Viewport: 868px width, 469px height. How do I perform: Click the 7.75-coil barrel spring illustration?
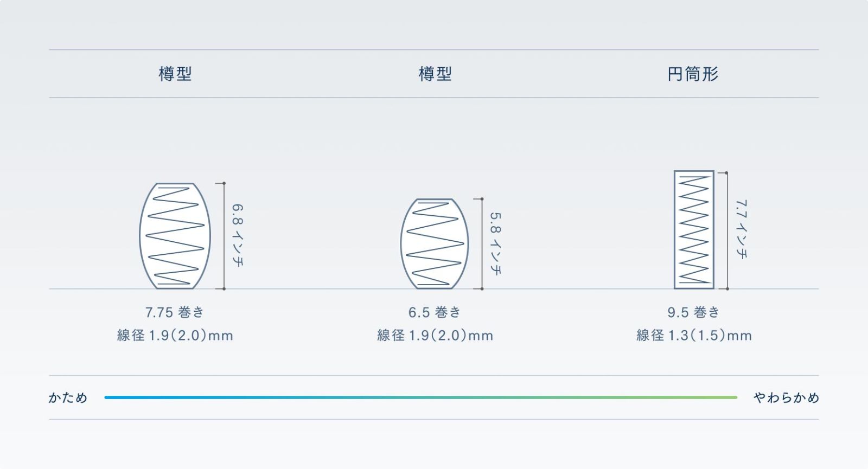175,236
